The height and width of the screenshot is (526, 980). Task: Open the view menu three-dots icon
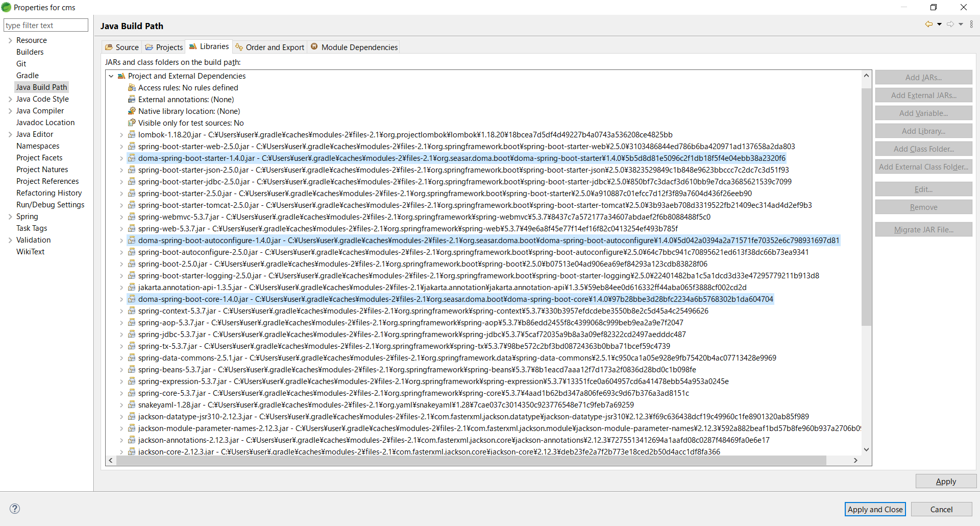(971, 24)
